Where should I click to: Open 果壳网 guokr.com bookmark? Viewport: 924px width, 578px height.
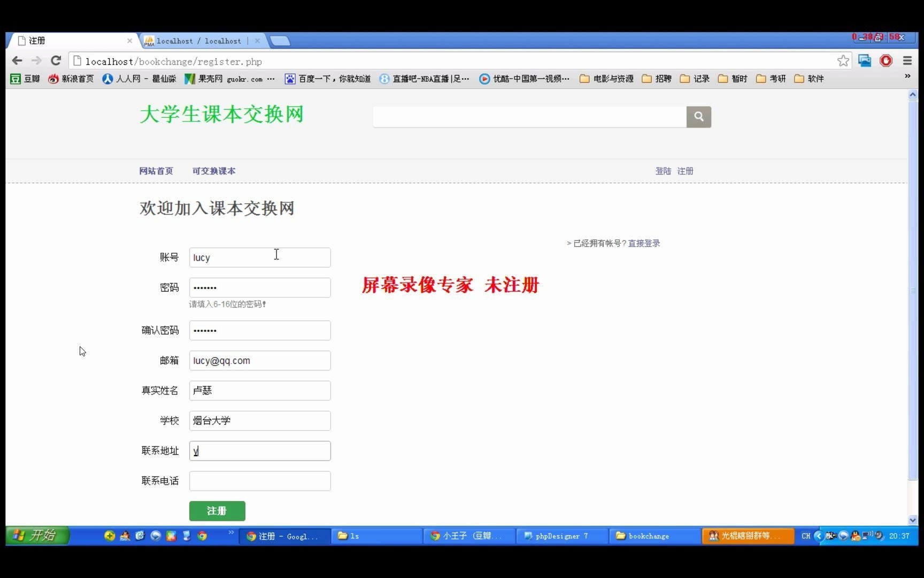(229, 79)
